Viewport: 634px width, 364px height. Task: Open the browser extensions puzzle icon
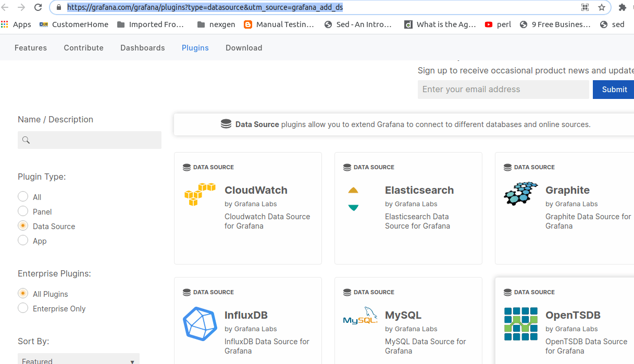[622, 7]
